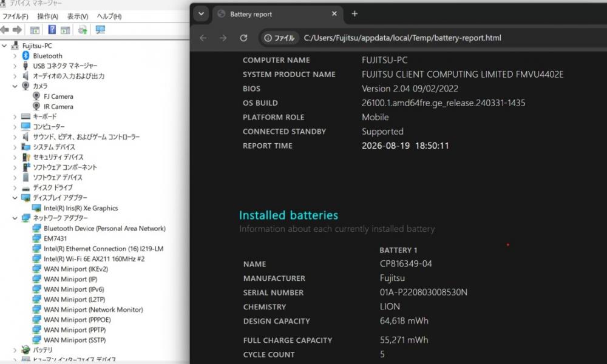Screen dimensions: 607x364
Task: Select Bluetooth Device (Personal Area Network)
Action: (x=104, y=228)
